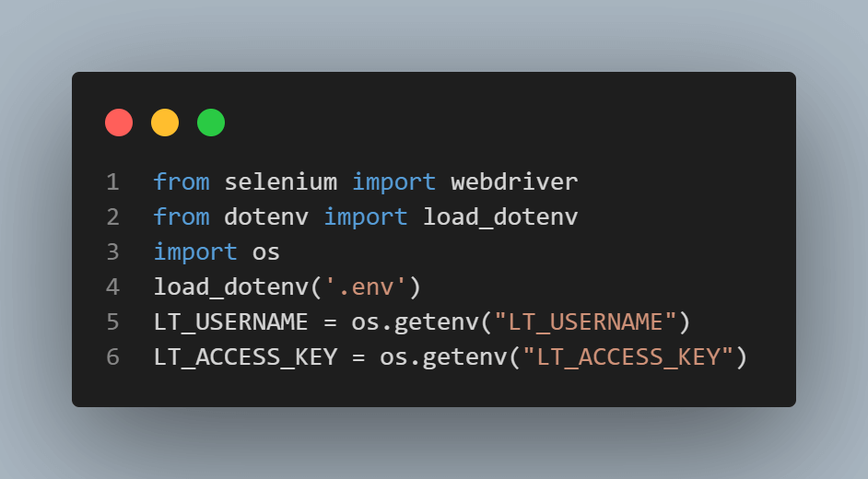Click the red close dot
Screen dimensions: 868x479
click(x=119, y=123)
